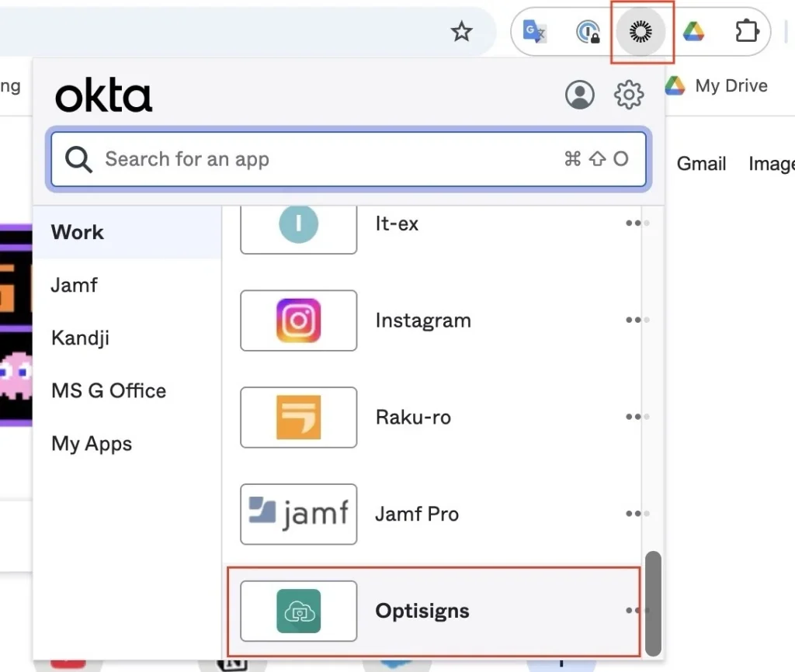Open Okta user account profile icon
Screen dimensions: 795x672
579,95
